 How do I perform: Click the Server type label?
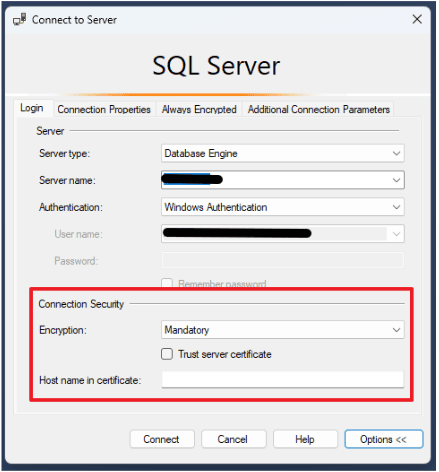[x=64, y=154]
